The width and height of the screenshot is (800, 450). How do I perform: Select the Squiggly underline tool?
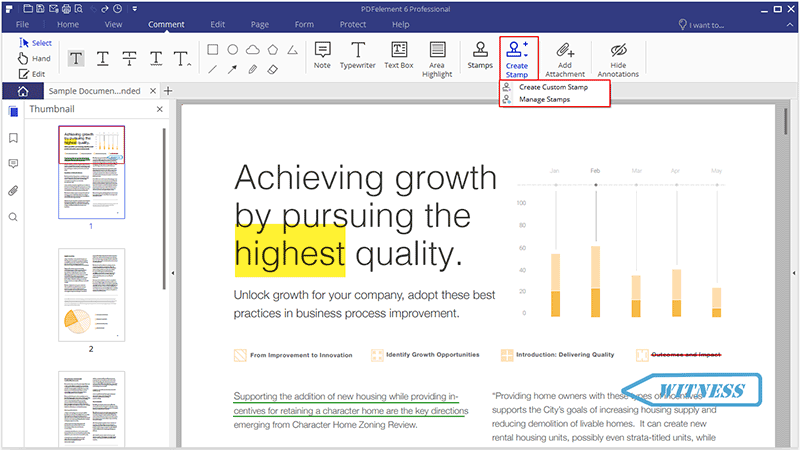(x=156, y=59)
